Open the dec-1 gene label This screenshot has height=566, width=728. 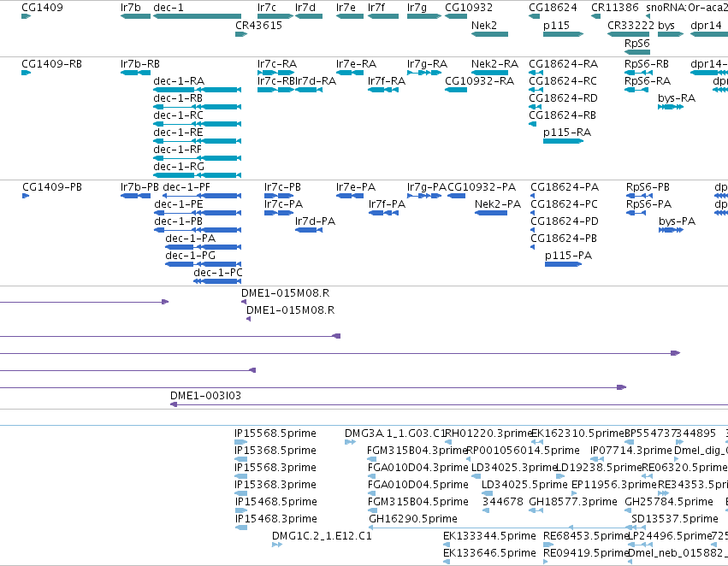tap(168, 8)
